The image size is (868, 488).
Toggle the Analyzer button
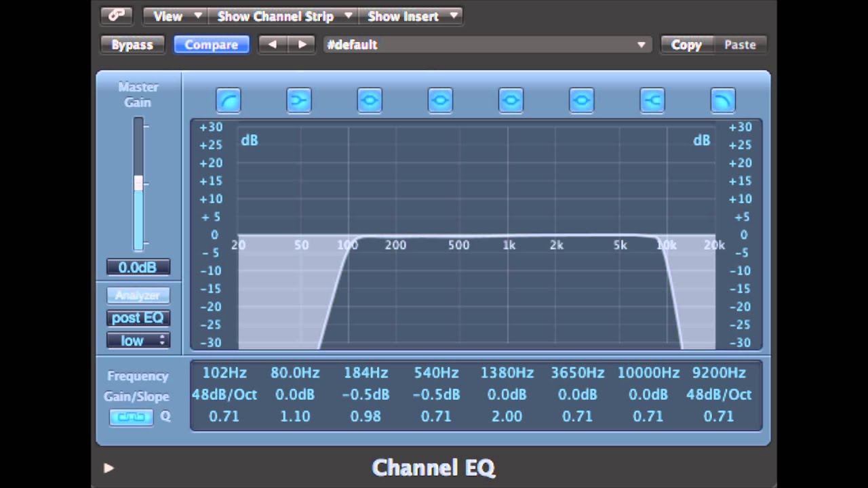[138, 296]
